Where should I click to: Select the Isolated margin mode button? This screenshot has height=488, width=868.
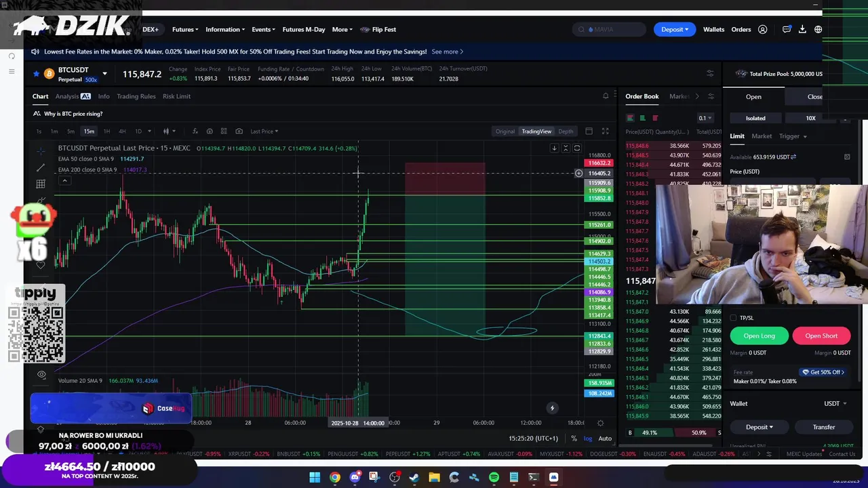point(755,118)
